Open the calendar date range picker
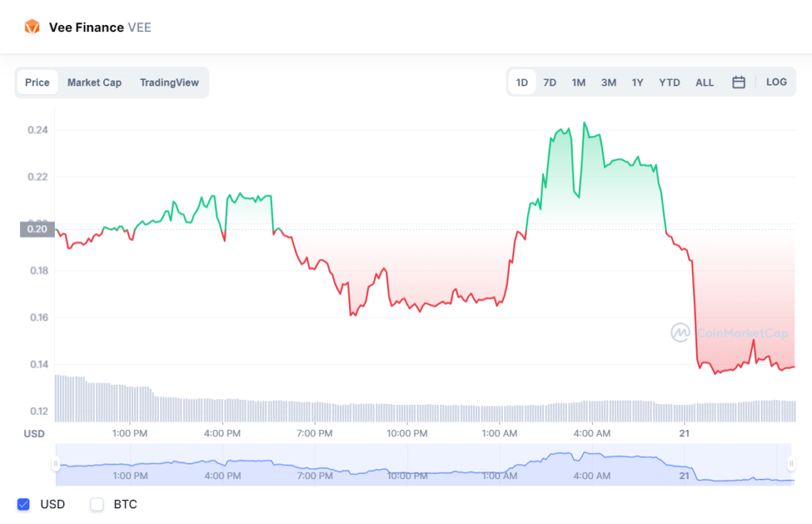This screenshot has width=812, height=524. coord(739,82)
